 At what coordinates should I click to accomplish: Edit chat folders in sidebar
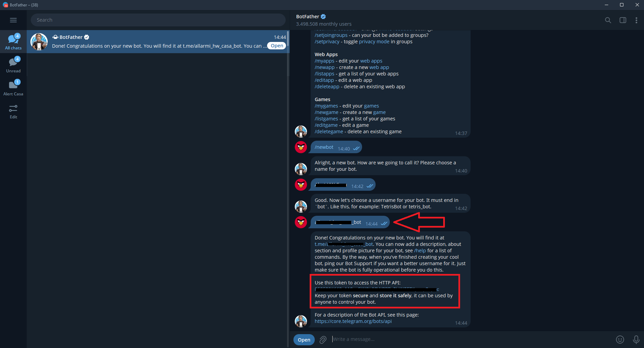pos(13,112)
